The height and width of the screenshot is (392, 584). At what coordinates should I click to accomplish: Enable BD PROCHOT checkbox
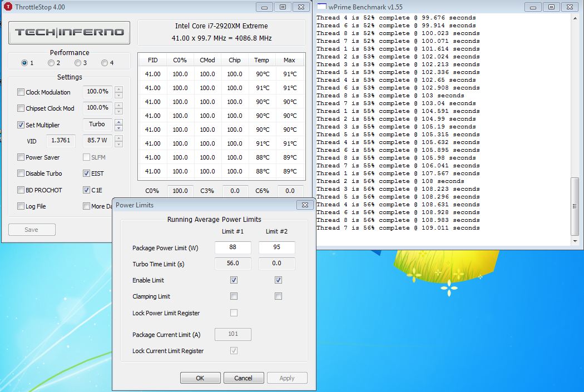(21, 190)
